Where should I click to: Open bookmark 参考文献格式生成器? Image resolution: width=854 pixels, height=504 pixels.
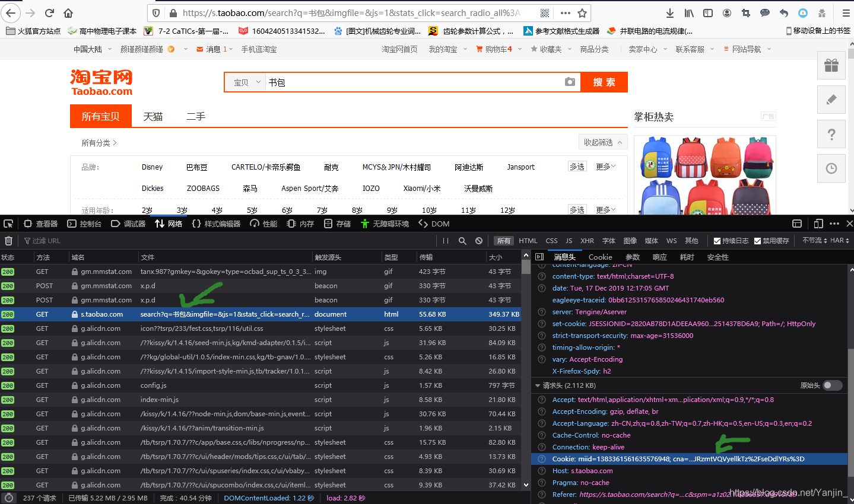pos(561,31)
